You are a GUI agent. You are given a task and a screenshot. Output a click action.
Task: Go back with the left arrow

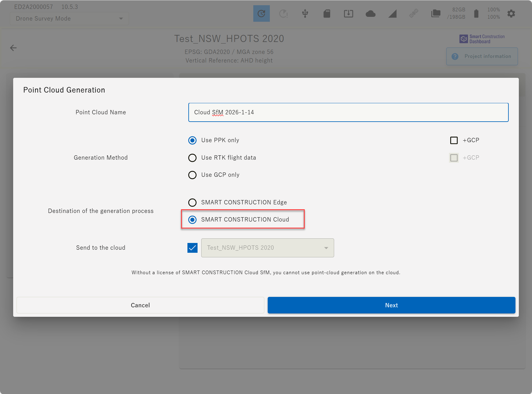pyautogui.click(x=13, y=48)
